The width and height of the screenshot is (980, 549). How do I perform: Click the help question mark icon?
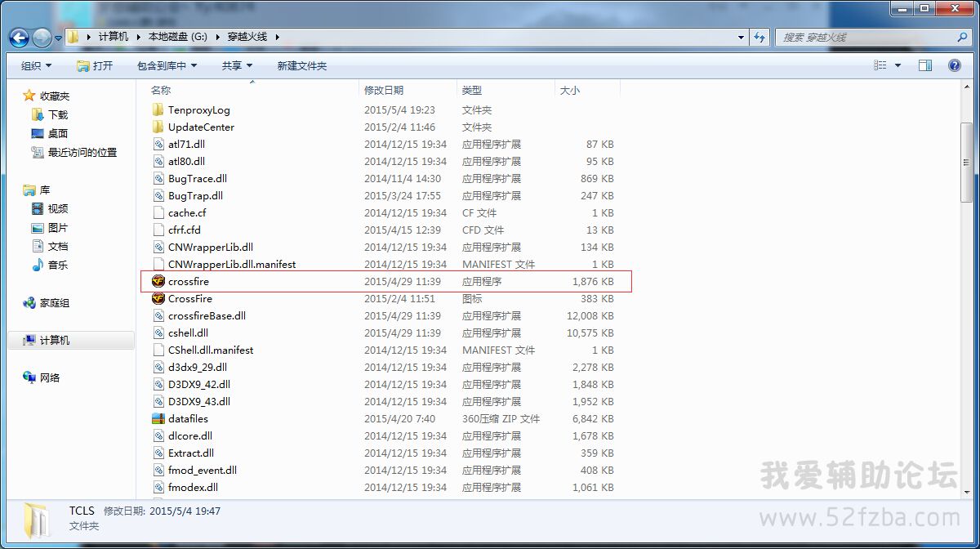point(954,65)
